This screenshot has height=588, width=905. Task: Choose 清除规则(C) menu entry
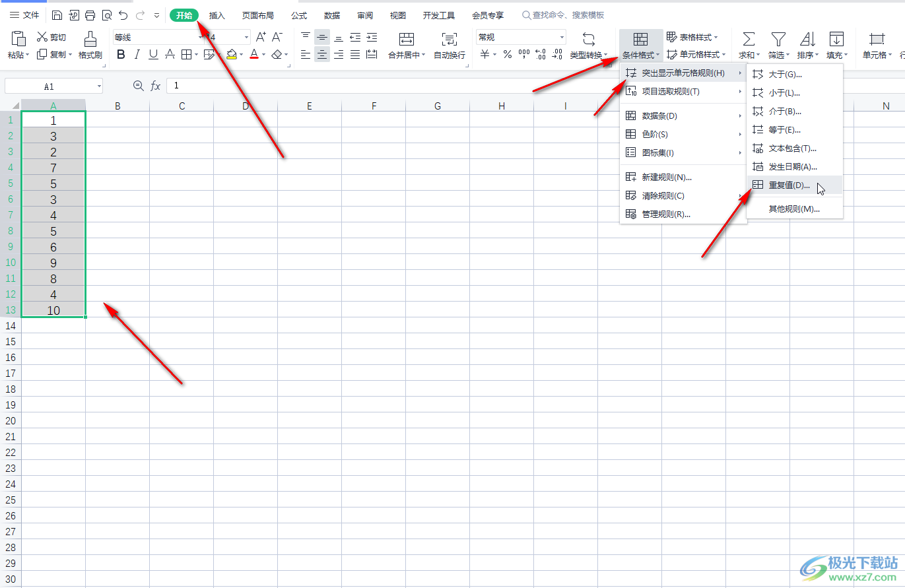(x=683, y=196)
